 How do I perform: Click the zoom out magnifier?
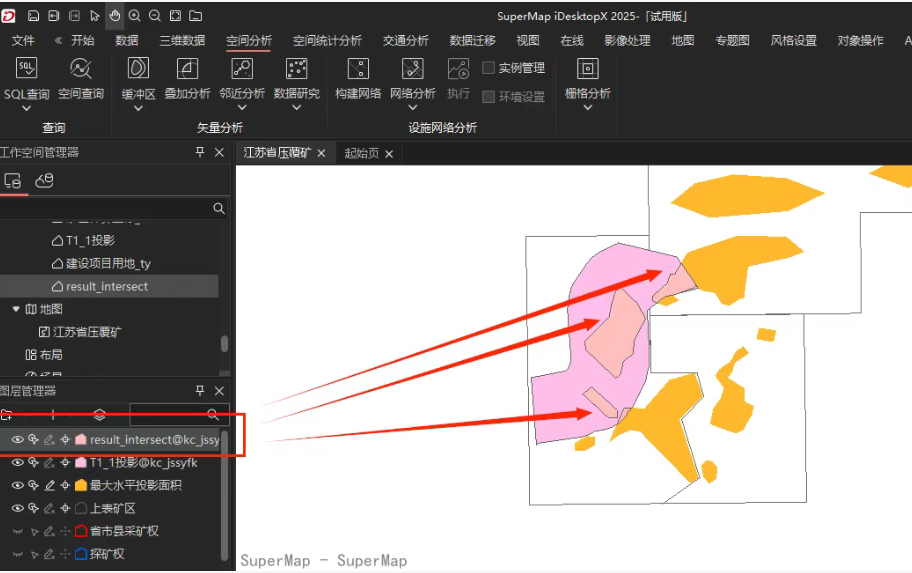(x=155, y=16)
